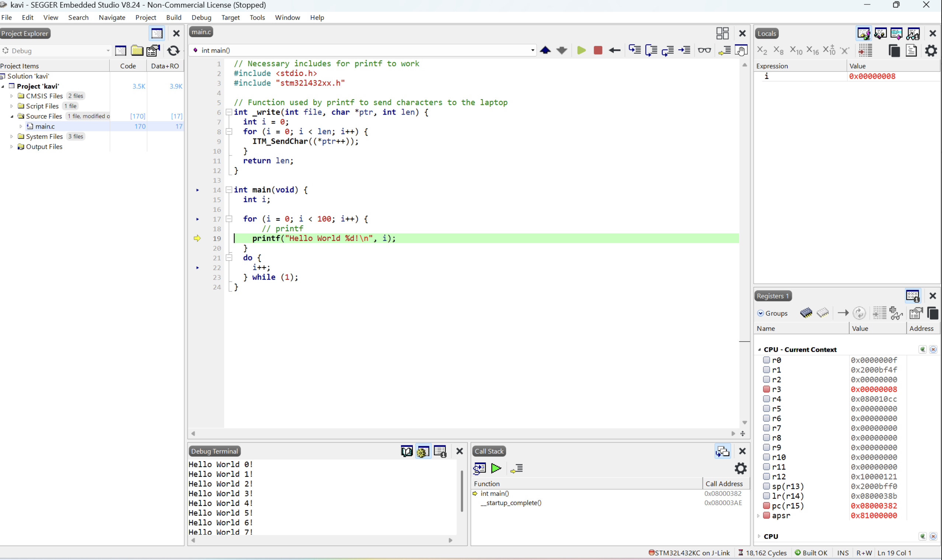Screen dimensions: 942x560
Task: Click the Step Into icon in editor toolbar
Action: click(634, 50)
